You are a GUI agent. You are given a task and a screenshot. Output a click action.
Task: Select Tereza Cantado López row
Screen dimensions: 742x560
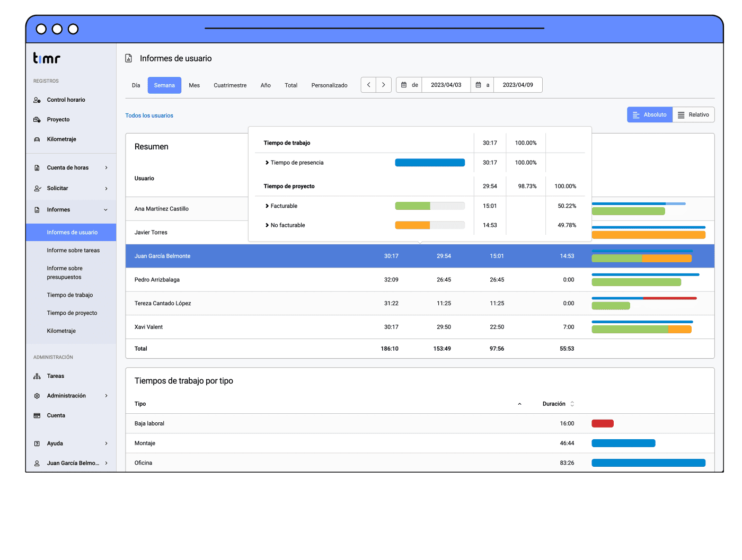coord(420,304)
